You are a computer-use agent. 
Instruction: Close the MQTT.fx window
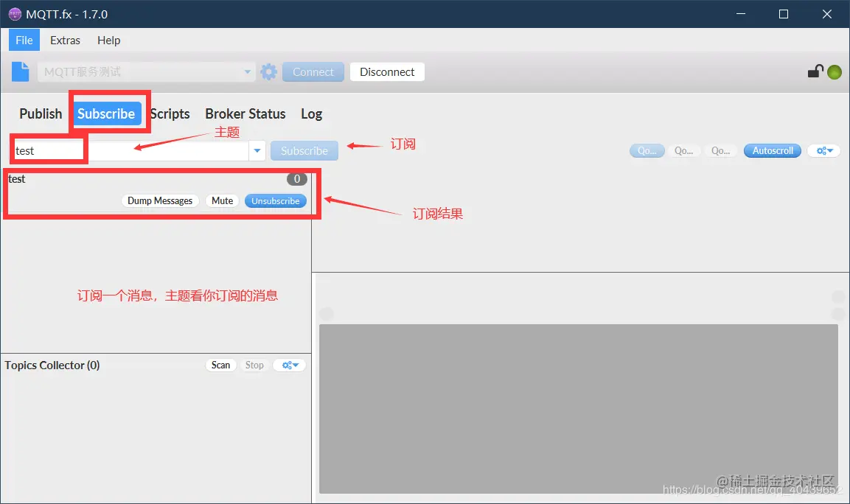[x=826, y=14]
